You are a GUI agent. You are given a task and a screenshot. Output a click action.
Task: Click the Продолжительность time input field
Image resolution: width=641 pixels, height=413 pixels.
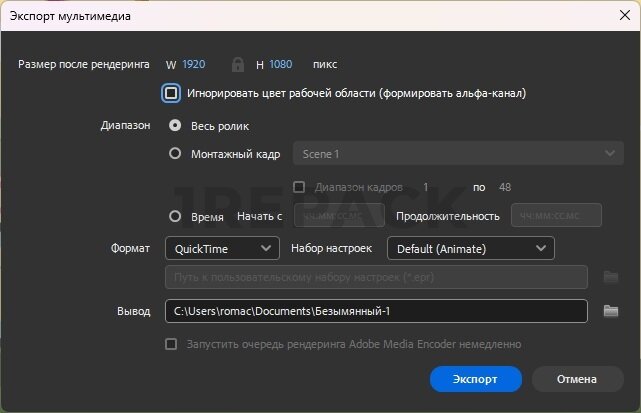pos(556,216)
